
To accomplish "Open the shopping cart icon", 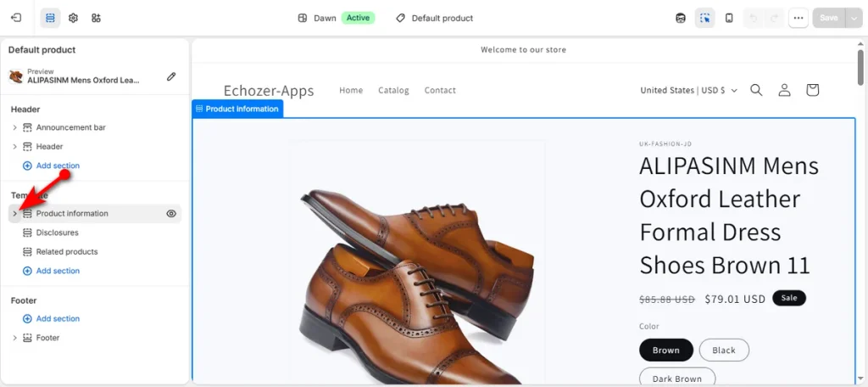I will pyautogui.click(x=812, y=90).
